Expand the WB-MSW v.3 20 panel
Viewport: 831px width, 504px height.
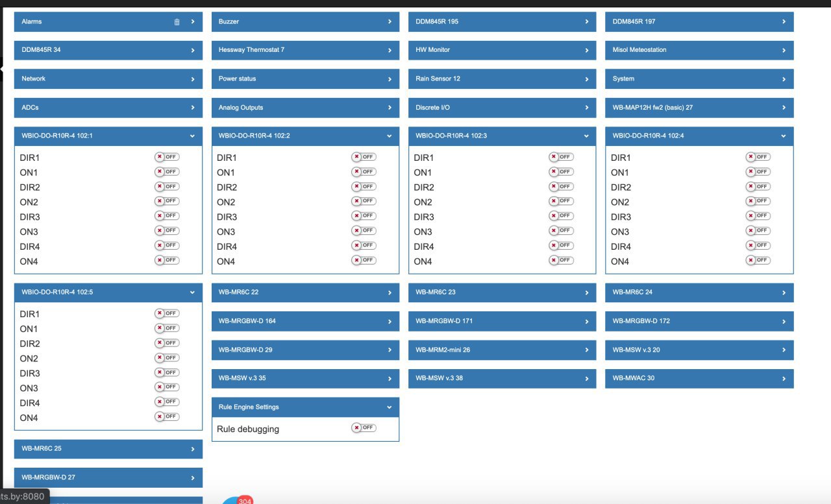click(699, 350)
